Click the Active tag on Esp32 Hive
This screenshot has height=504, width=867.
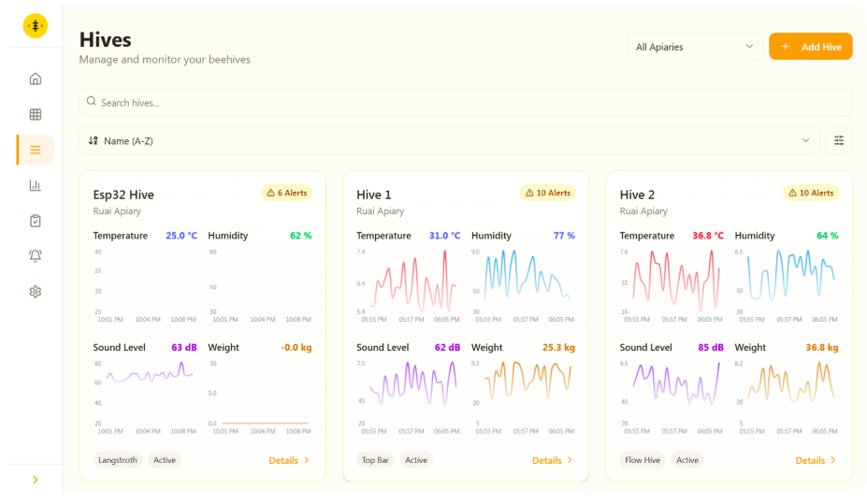click(x=165, y=460)
